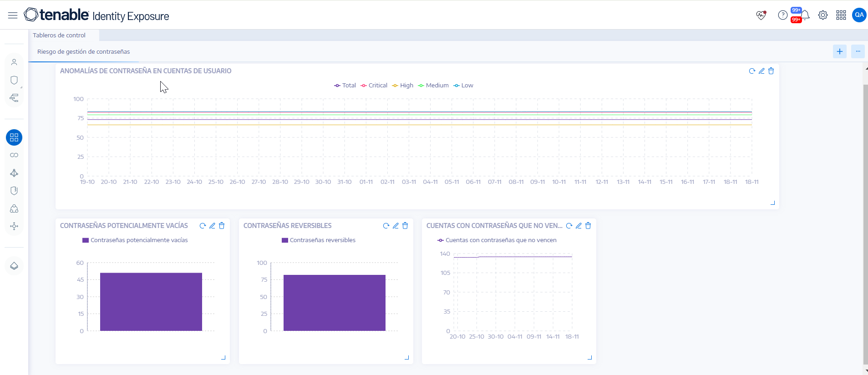Open the health check heartbeat icon
The height and width of the screenshot is (375, 868).
click(761, 15)
